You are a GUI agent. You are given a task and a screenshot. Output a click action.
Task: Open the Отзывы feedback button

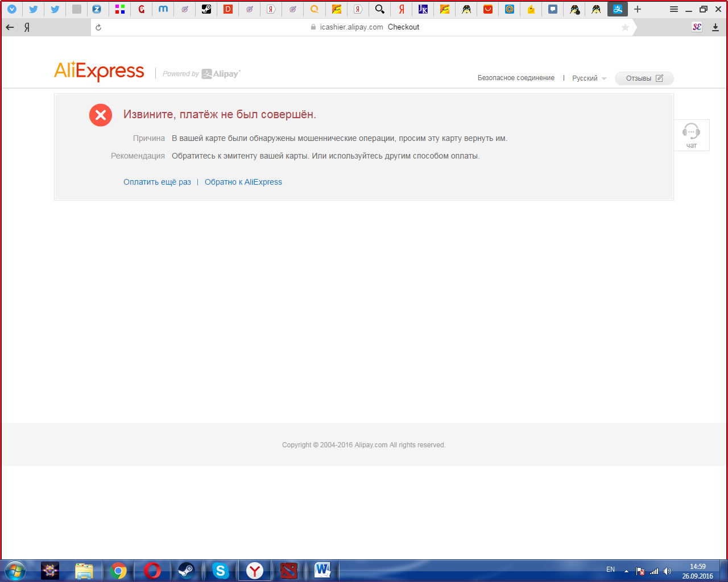coord(644,78)
